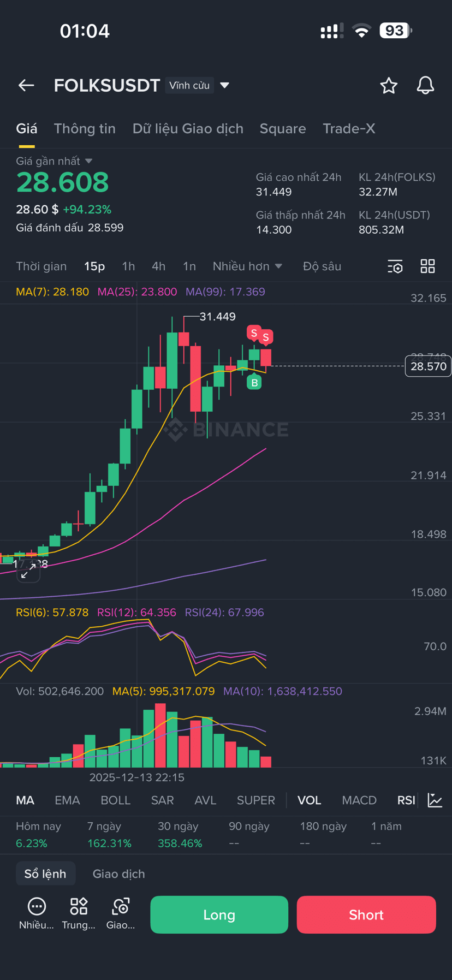
Task: Open price alert bell icon
Action: click(x=425, y=85)
